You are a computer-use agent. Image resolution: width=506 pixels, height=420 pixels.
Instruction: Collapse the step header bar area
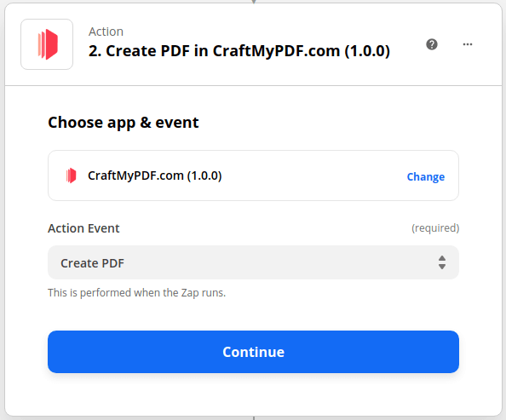[x=253, y=44]
